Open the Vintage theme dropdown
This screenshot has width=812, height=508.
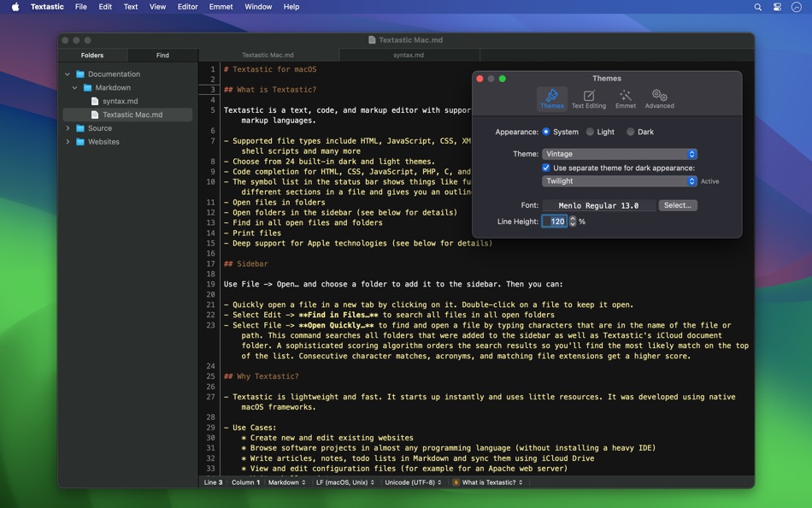620,154
